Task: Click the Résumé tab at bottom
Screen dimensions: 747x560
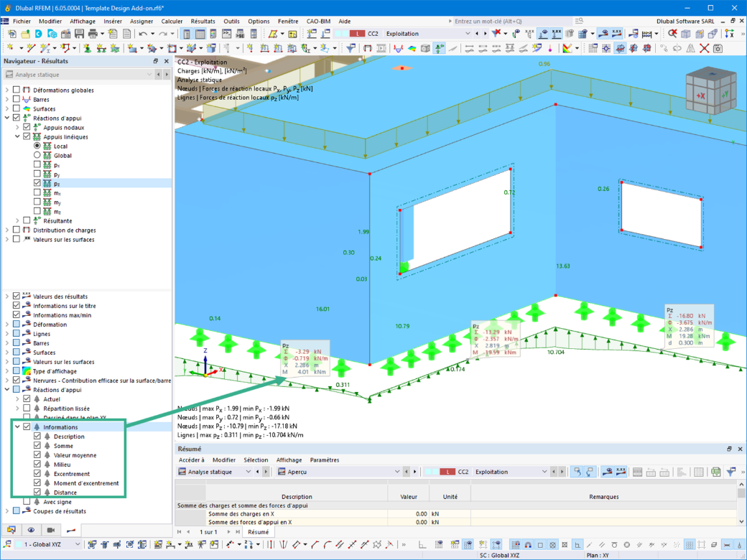Action: pyautogui.click(x=258, y=532)
